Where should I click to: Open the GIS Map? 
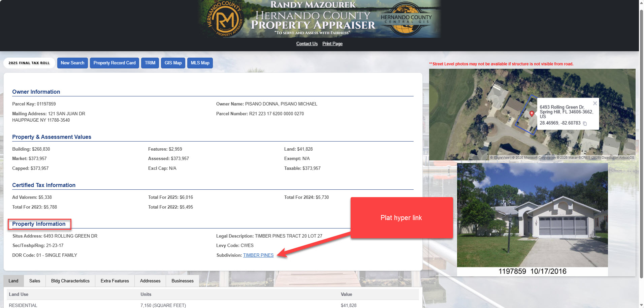click(173, 63)
